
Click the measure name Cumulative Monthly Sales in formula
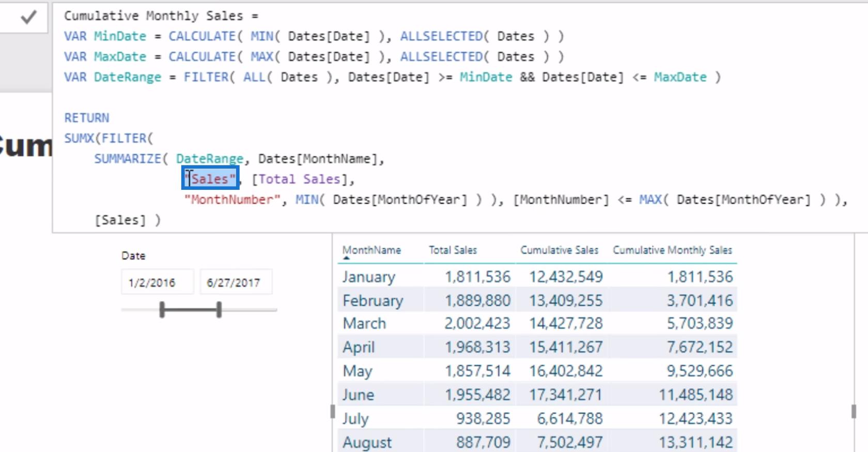(153, 16)
